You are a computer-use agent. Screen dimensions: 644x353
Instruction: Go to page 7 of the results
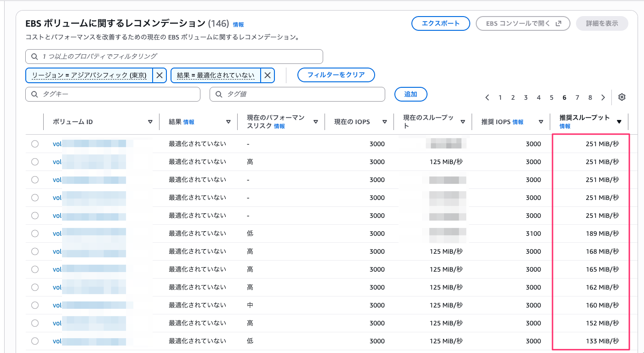(x=577, y=97)
